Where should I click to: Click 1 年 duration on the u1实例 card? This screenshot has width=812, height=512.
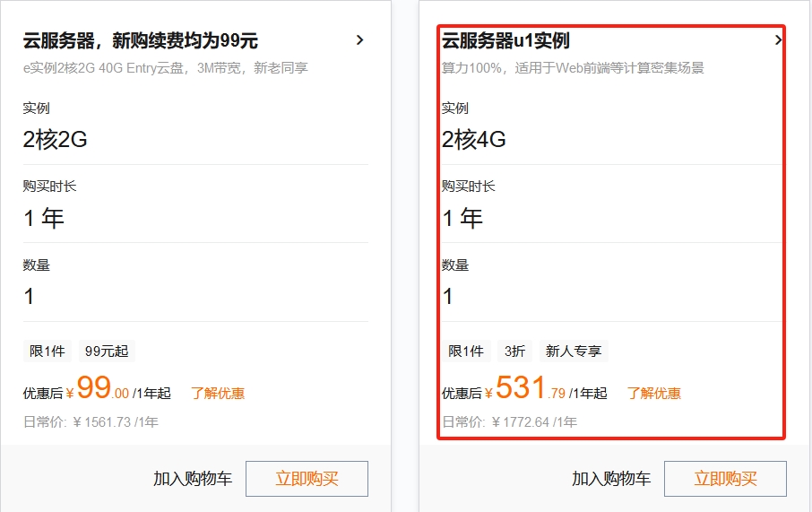[x=462, y=218]
